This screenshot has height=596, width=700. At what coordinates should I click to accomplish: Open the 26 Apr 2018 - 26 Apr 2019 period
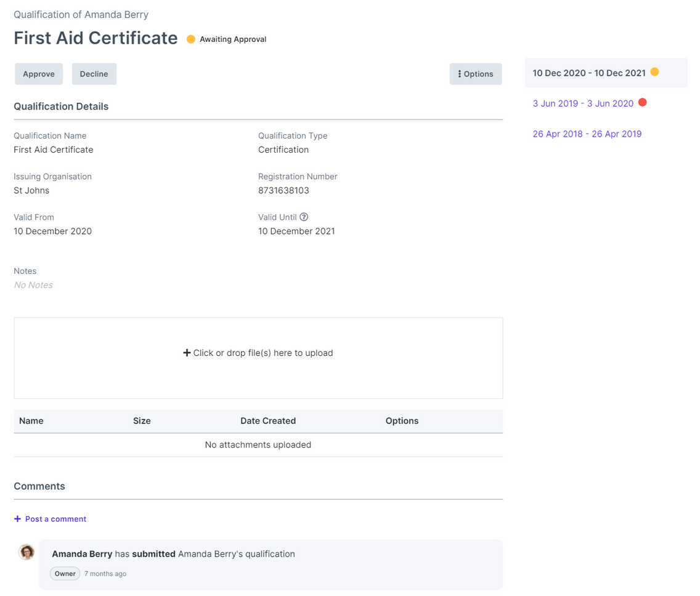pos(587,134)
